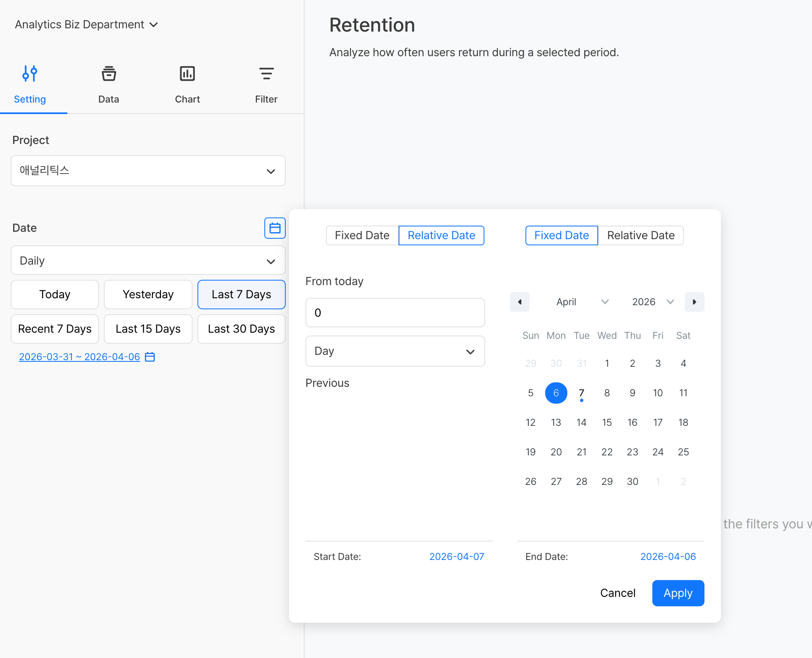The image size is (812, 658).
Task: Open the 2026 year dropdown
Action: click(x=653, y=302)
